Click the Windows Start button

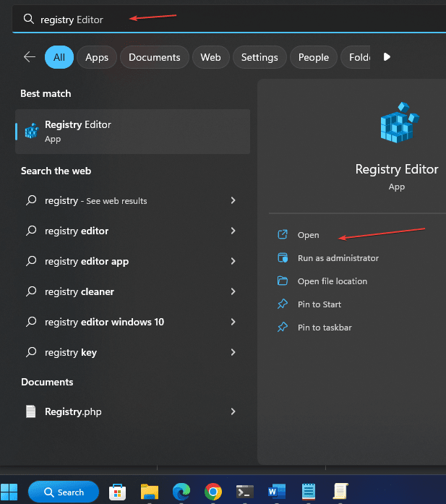[10, 492]
